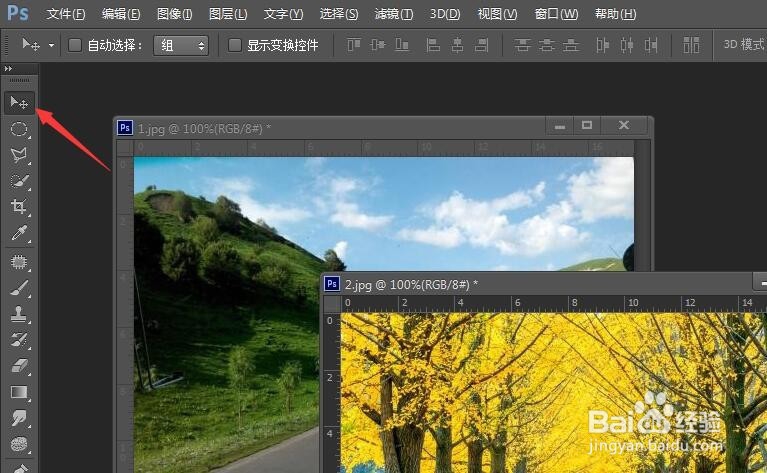The image size is (767, 473).
Task: Distribute right edges in options bar
Action: tap(651, 45)
